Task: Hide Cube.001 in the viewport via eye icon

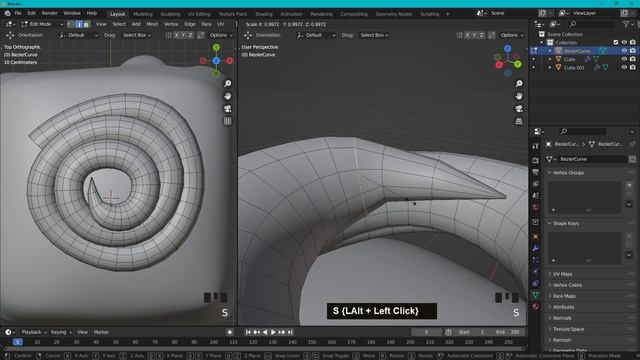Action: pyautogui.click(x=624, y=67)
